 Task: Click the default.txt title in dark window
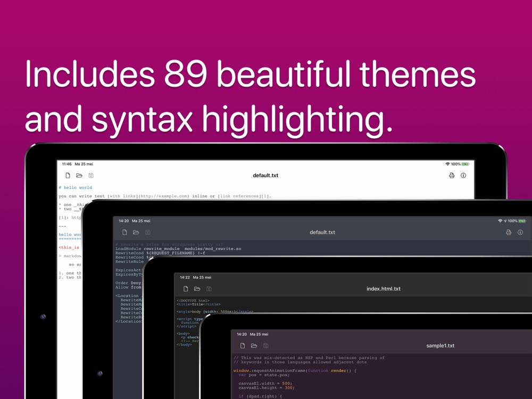(322, 232)
